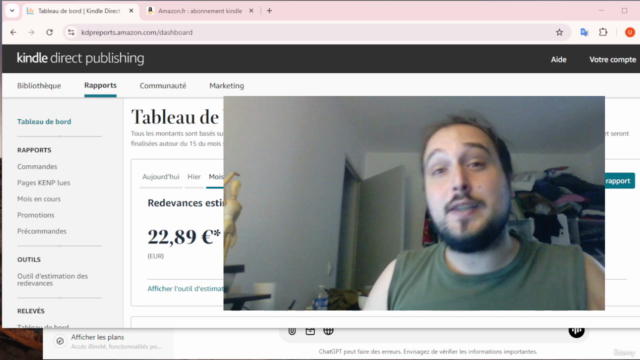Screen dimensions: 640x360
Task: Open Mois en cours report
Action: click(39, 199)
